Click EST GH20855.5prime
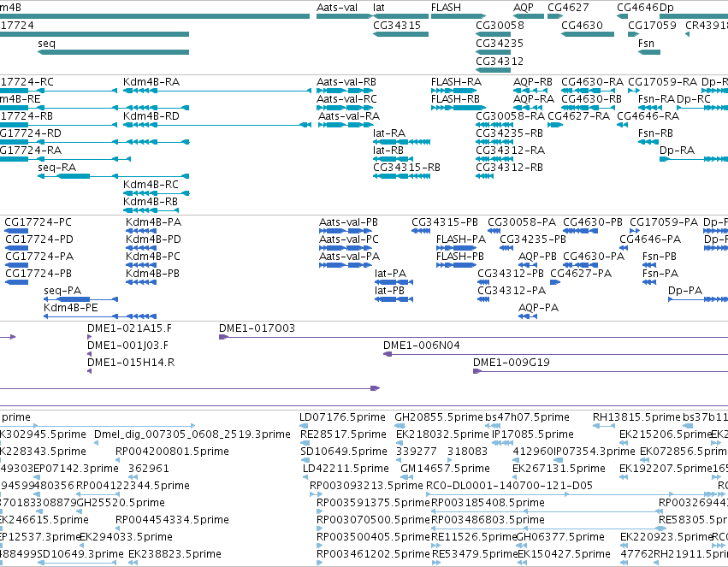The width and height of the screenshot is (728, 567). (439, 417)
